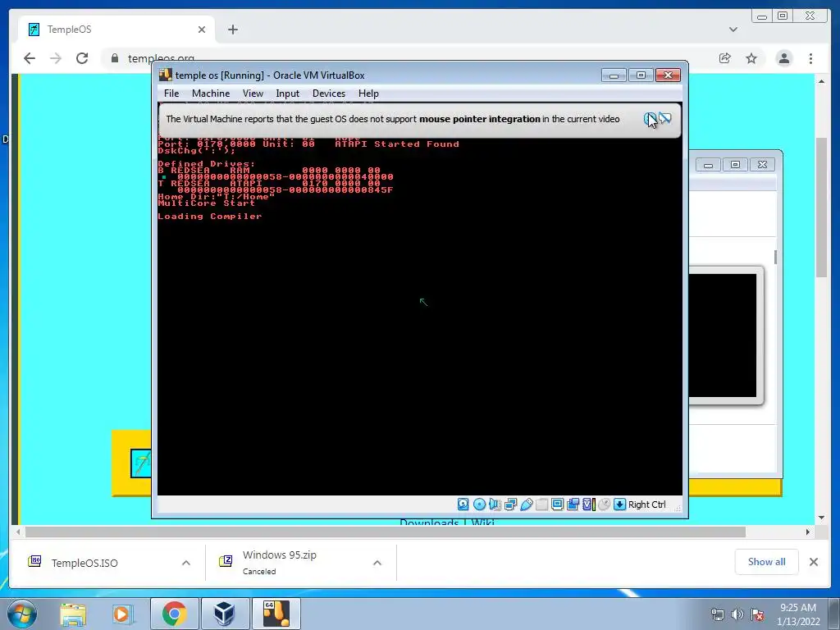This screenshot has width=840, height=630.
Task: Open the Chrome profile icon
Action: 784,58
